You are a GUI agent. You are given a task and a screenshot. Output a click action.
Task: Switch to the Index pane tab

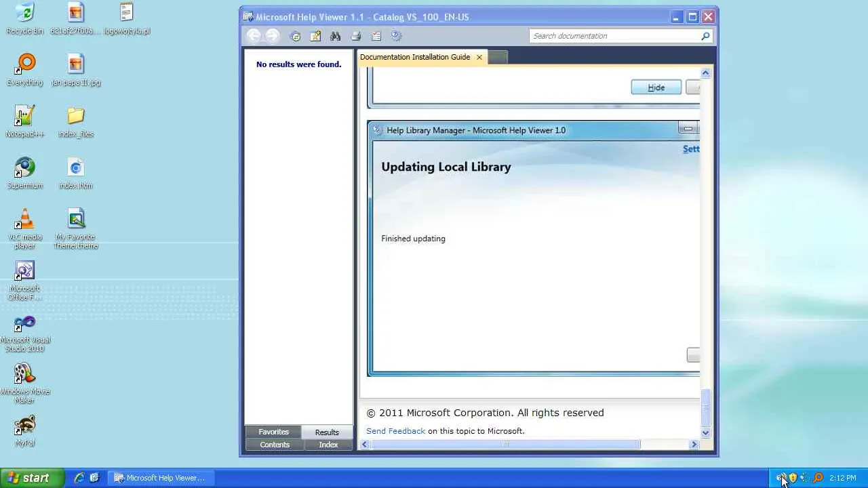[x=328, y=445]
